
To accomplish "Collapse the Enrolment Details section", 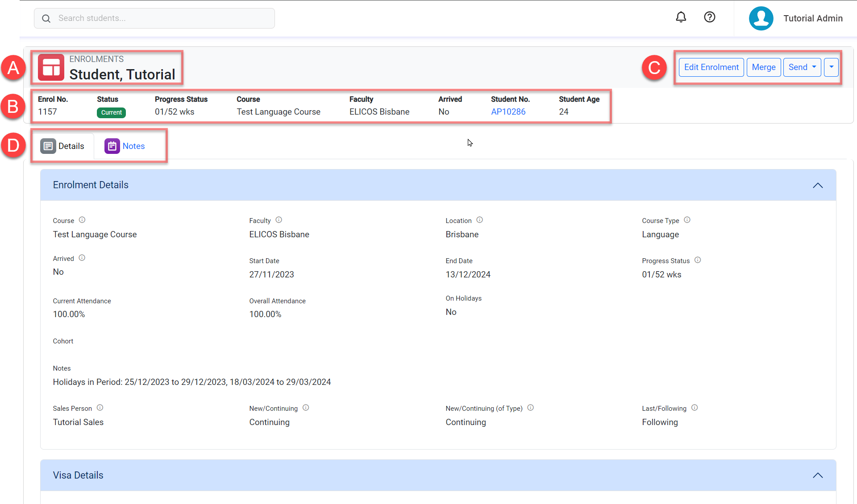I will click(x=817, y=185).
